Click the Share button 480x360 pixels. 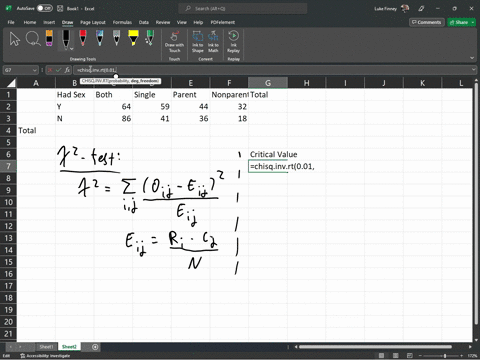459,22
